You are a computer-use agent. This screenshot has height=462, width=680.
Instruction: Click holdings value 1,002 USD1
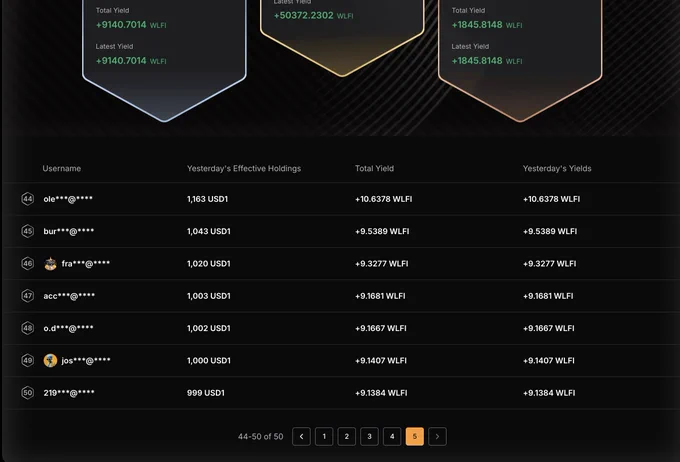point(209,328)
